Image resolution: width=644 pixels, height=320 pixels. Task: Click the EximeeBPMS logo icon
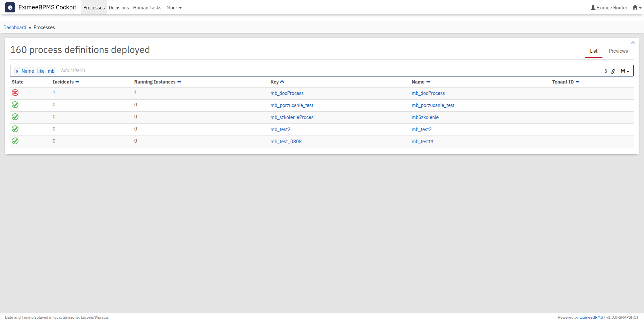10,7
